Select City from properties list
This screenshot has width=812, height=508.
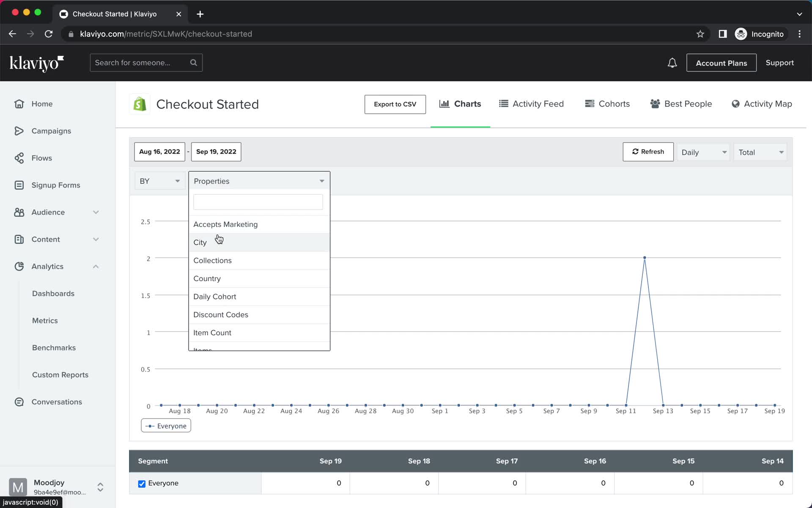point(259,243)
